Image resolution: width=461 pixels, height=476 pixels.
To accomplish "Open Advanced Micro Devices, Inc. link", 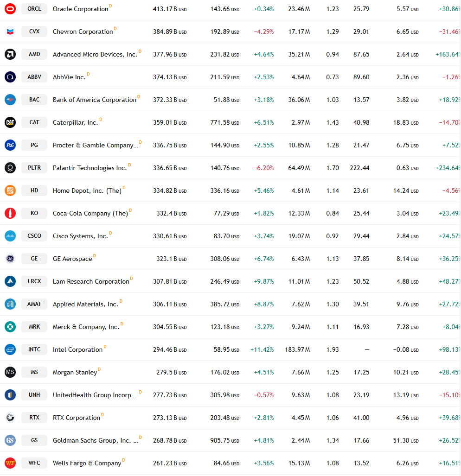I will 95,55.
